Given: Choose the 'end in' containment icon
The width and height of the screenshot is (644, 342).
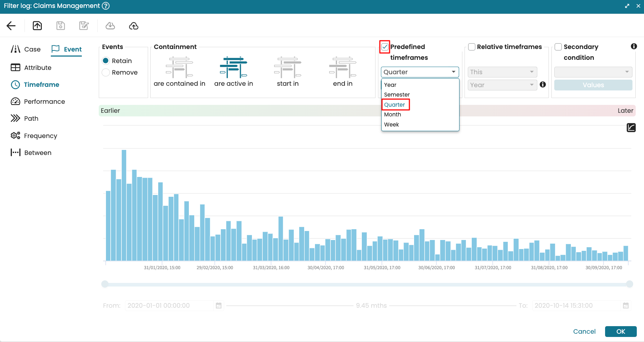Looking at the screenshot, I should coord(342,67).
